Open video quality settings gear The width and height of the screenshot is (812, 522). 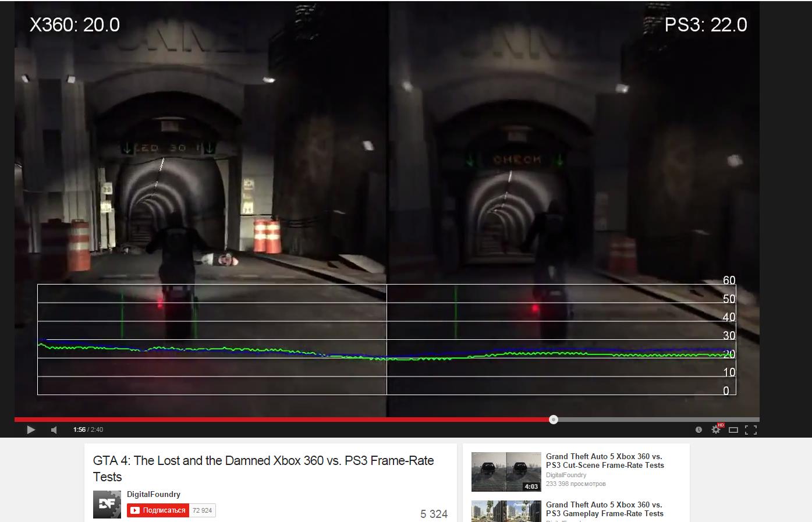pos(716,429)
